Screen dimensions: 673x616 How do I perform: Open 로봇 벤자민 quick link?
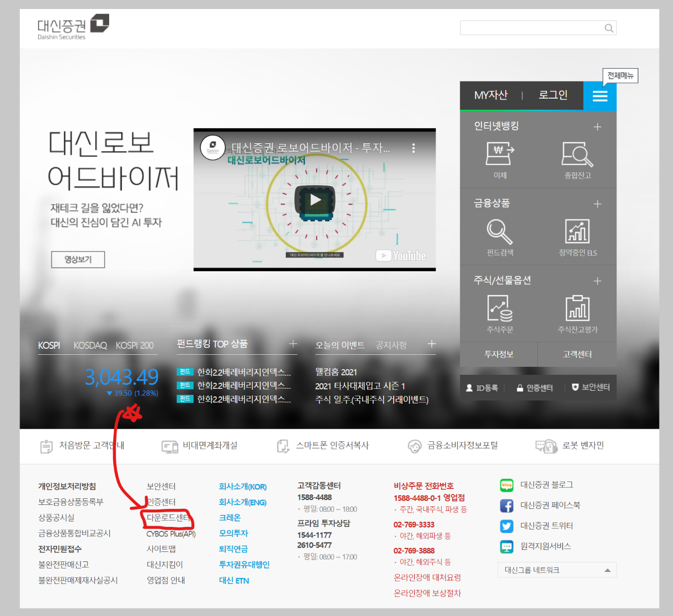(570, 446)
